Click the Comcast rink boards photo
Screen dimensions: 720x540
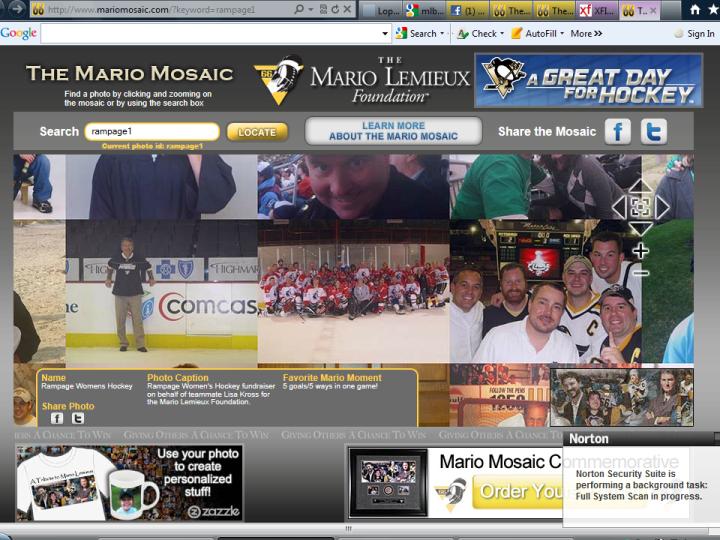pyautogui.click(x=162, y=291)
